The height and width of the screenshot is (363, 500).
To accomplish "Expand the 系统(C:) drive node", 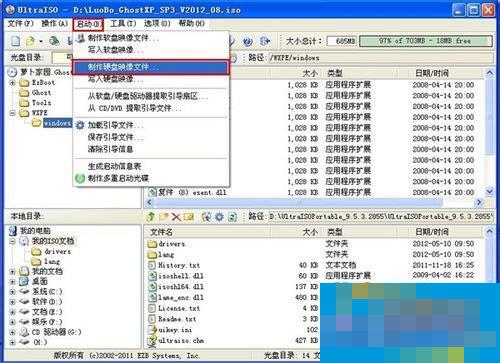I will click(x=13, y=292).
